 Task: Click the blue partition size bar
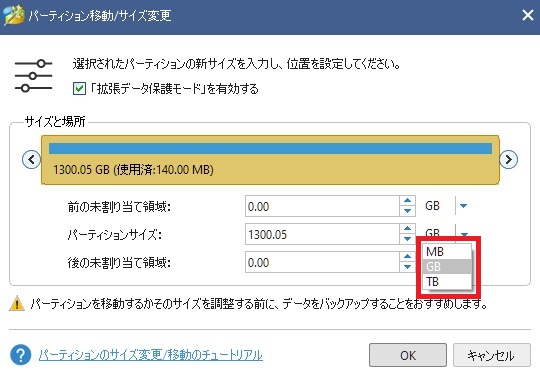tap(270, 148)
